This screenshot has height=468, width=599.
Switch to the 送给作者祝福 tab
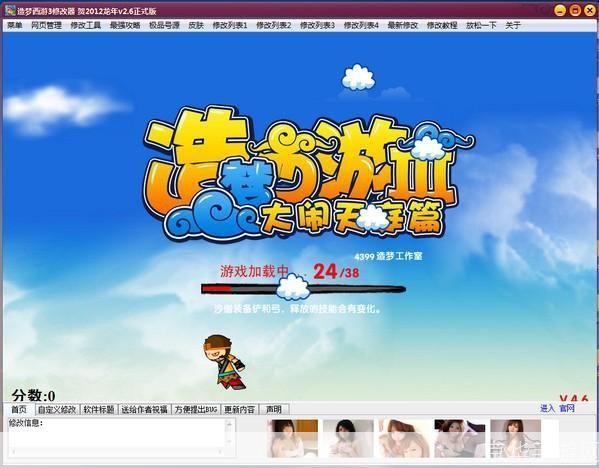click(x=144, y=410)
